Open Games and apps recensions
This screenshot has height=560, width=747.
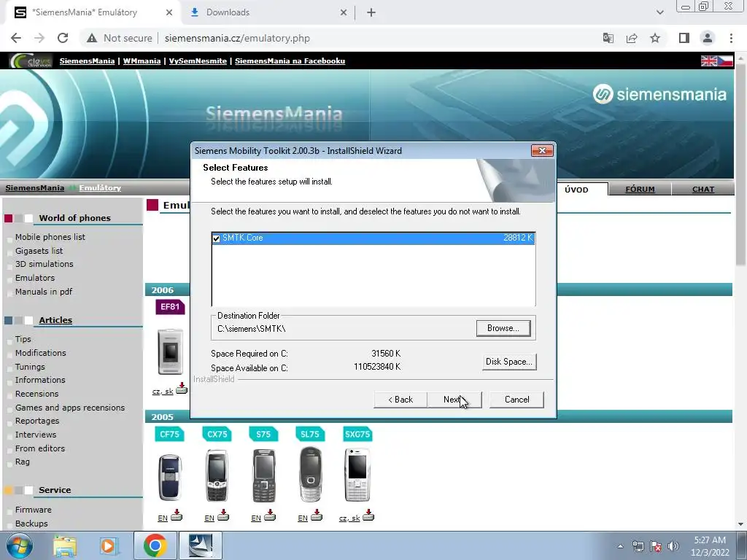click(x=70, y=408)
